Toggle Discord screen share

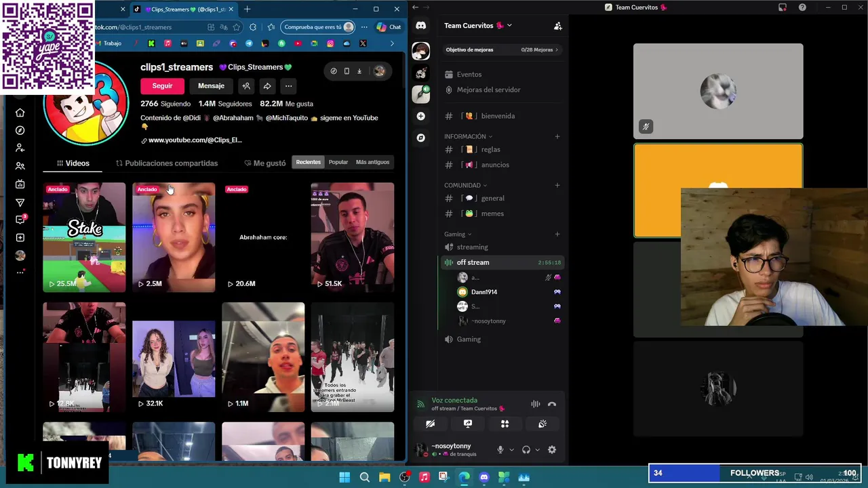click(467, 424)
